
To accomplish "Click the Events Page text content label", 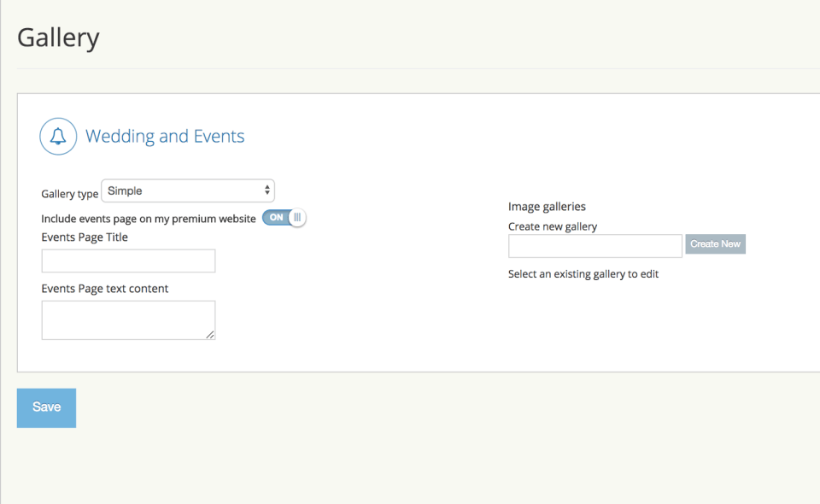I will click(105, 289).
